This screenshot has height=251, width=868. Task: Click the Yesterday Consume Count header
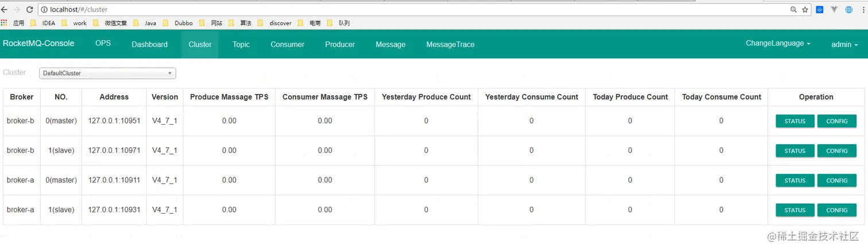click(x=532, y=97)
